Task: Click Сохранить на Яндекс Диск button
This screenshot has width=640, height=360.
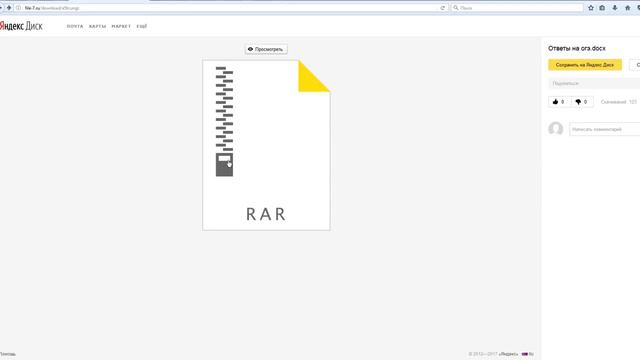Action: 585,65
